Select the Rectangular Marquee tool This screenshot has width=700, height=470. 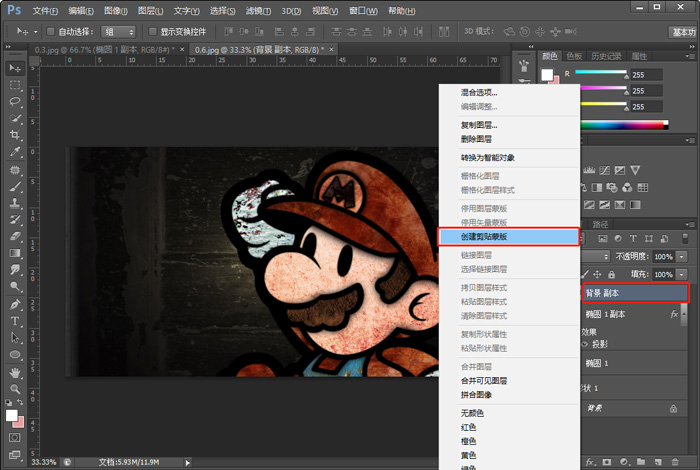coord(15,84)
